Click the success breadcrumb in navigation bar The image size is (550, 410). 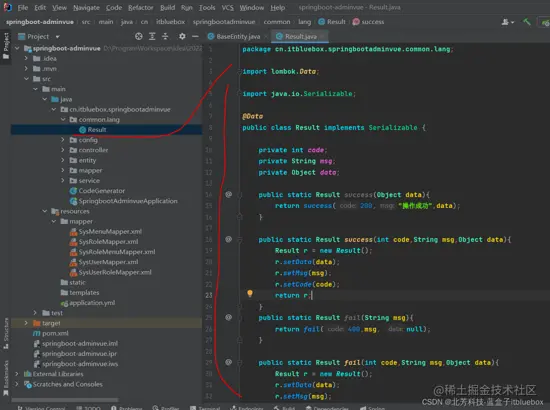coord(368,22)
